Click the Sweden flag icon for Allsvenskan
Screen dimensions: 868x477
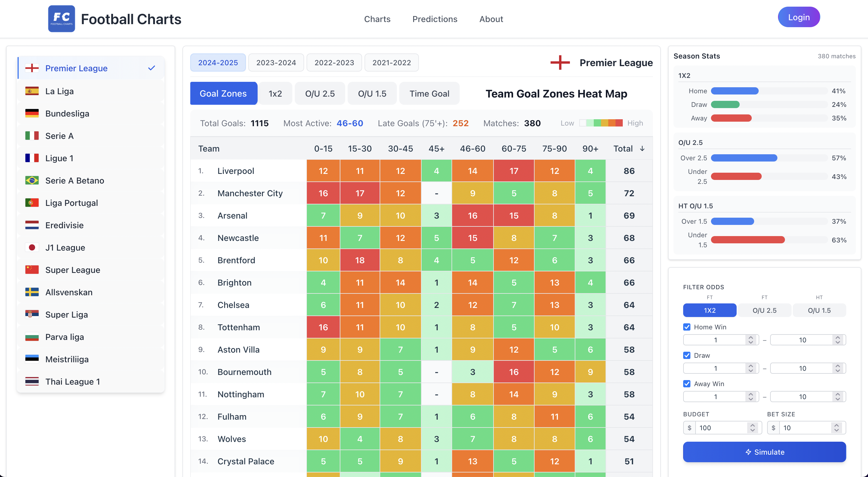click(x=32, y=292)
